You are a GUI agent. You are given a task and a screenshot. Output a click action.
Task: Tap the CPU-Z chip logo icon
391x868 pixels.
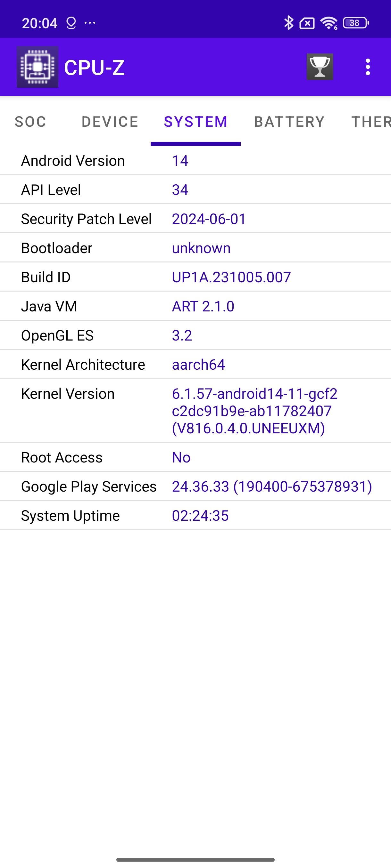(x=37, y=67)
